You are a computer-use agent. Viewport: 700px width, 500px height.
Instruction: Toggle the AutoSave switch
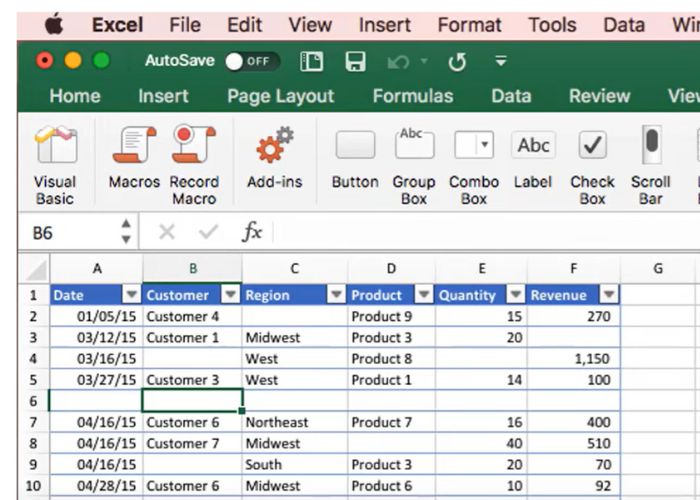[252, 61]
